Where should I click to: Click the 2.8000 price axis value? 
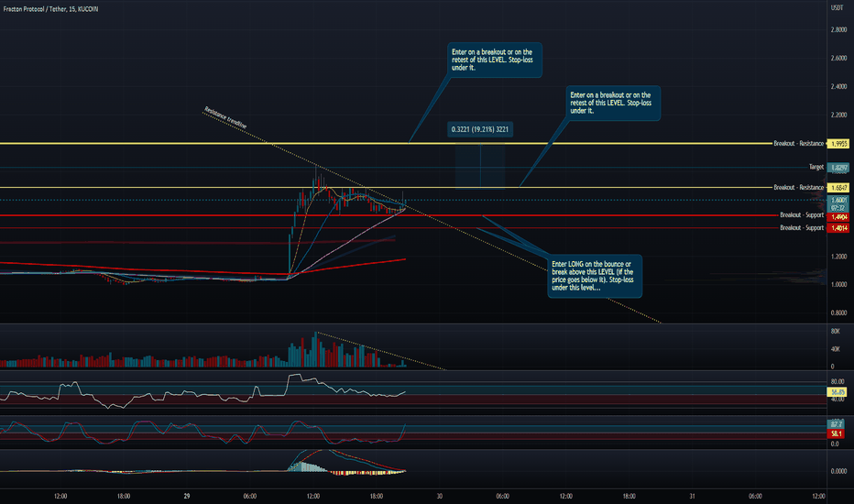click(838, 30)
